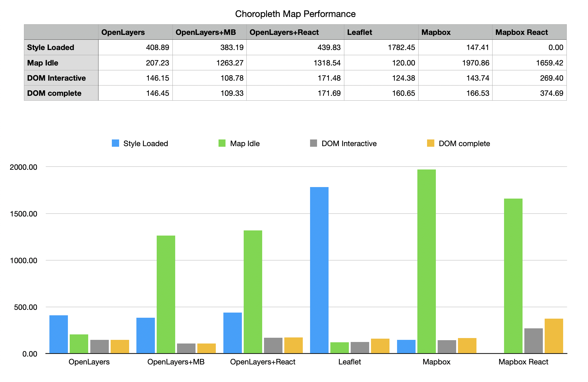Screen dimensions: 588x382
Task: Click the 2000.00 y-axis label
Action: [23, 167]
